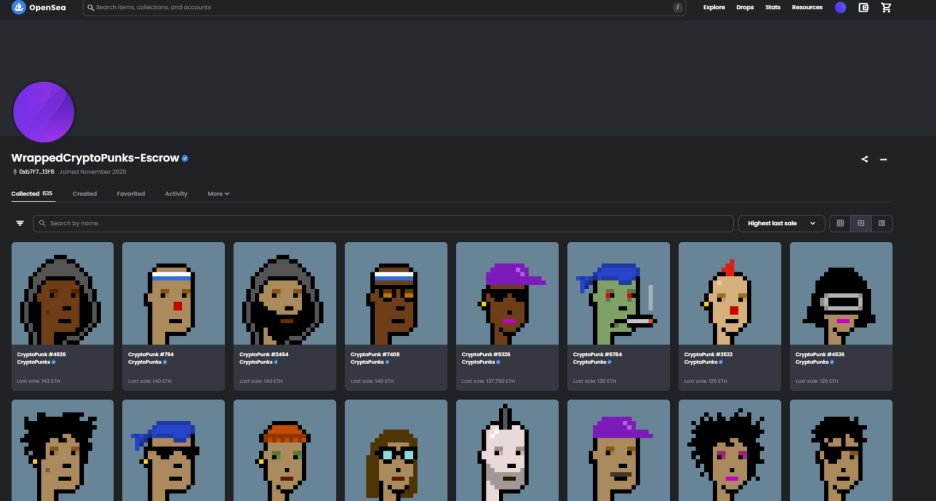Click the 'Last sale: 130 ETH' text
Screen dimensions: 936x501
[595, 381]
